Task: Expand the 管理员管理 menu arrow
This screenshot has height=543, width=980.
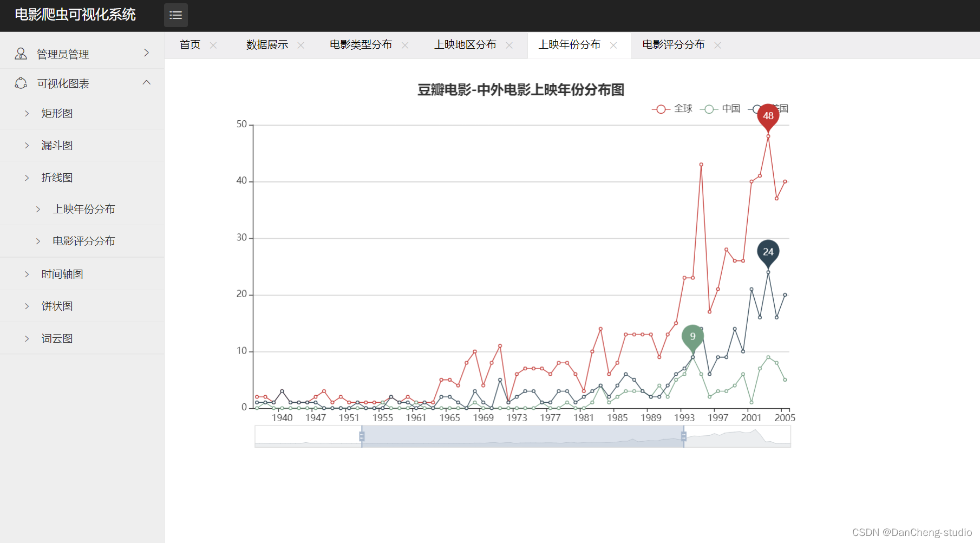Action: pos(146,53)
